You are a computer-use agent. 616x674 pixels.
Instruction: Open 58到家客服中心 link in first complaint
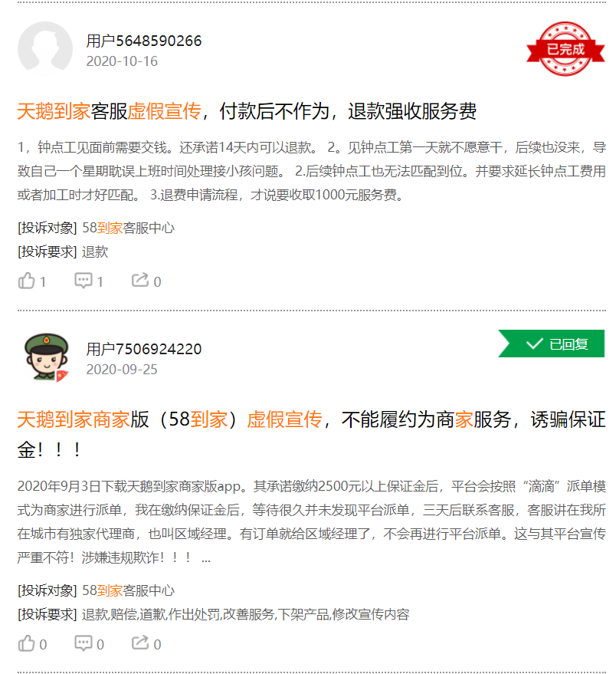click(128, 228)
